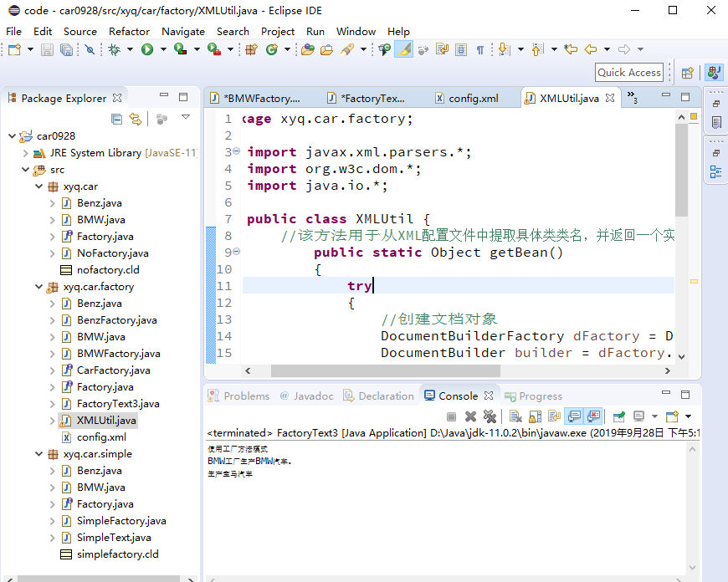
Task: Clear the Console output
Action: pyautogui.click(x=515, y=416)
